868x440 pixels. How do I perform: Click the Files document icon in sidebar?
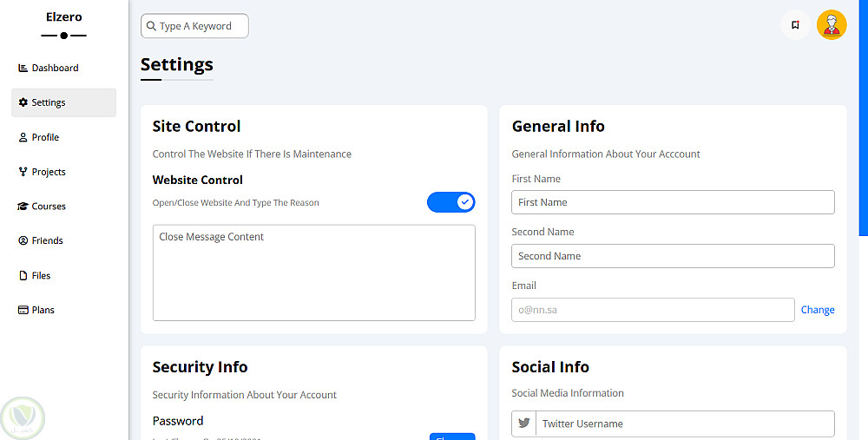23,276
